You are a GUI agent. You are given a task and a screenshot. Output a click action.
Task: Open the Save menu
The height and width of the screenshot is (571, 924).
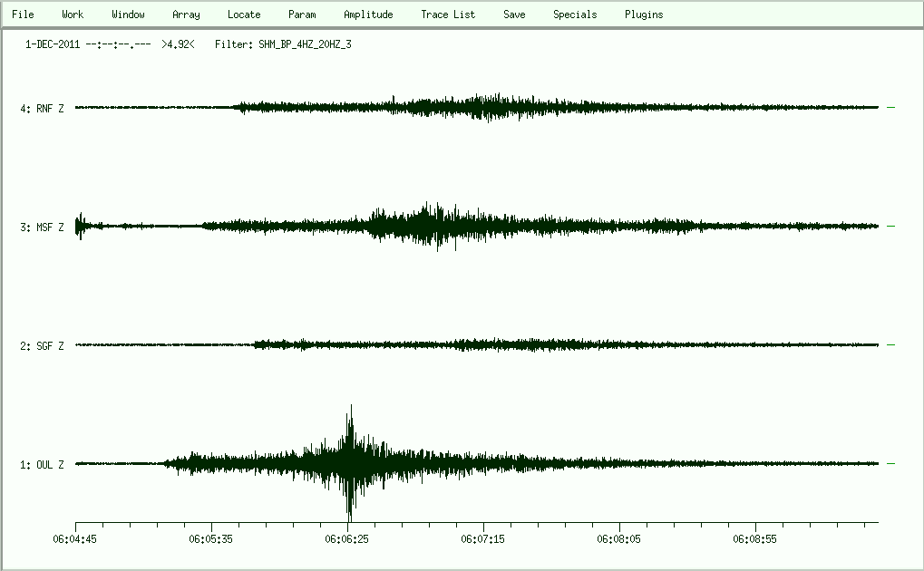point(514,15)
